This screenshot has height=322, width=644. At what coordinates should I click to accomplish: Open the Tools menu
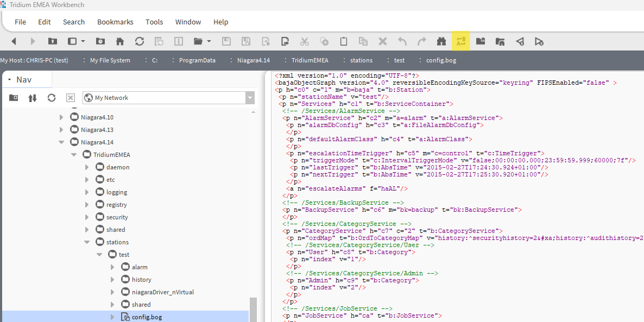154,22
